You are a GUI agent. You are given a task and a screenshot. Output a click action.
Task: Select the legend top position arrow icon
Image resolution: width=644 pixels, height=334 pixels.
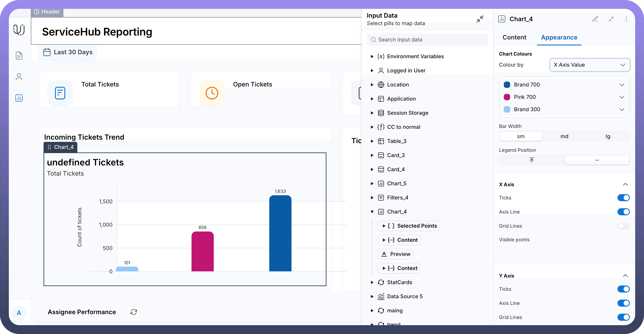click(532, 160)
